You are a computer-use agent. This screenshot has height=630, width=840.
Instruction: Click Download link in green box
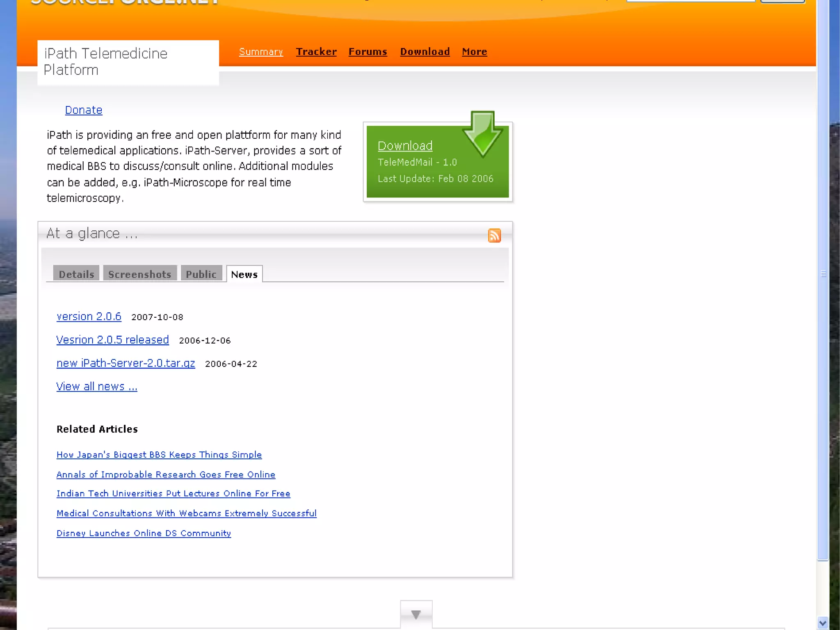(x=405, y=146)
